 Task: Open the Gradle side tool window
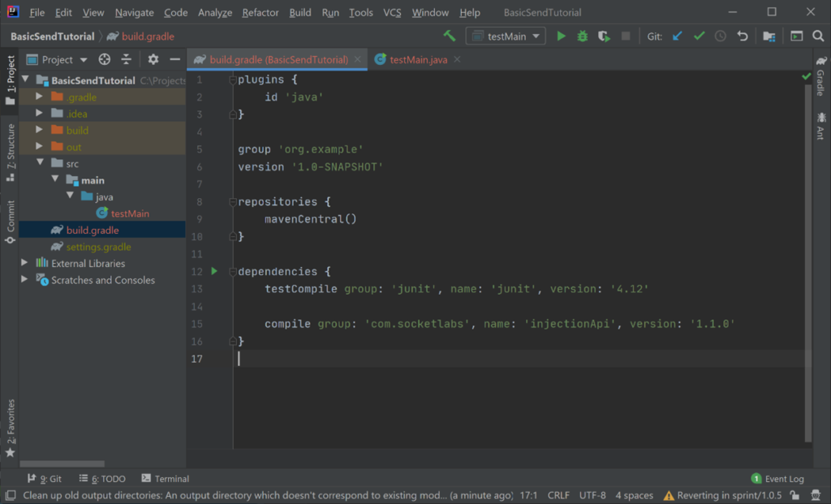click(821, 75)
